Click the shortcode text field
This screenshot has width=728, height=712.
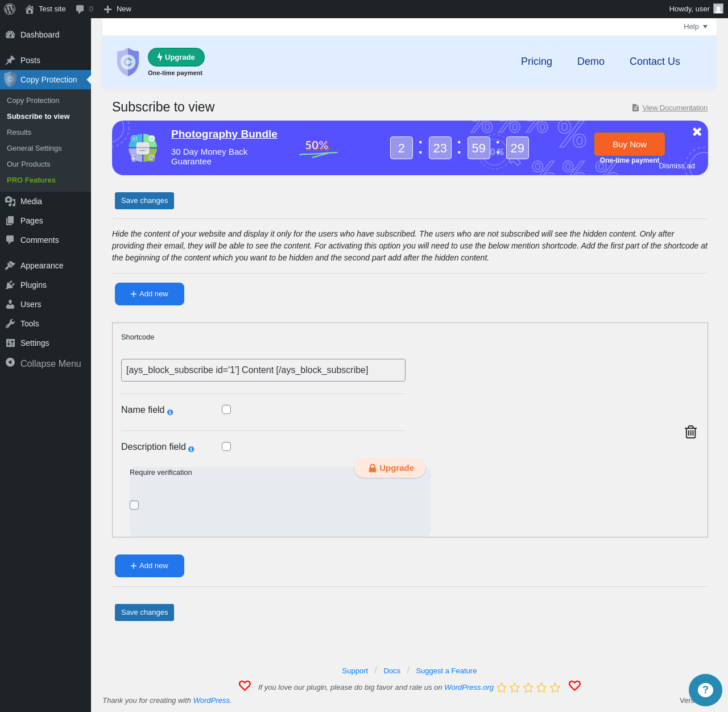(263, 370)
